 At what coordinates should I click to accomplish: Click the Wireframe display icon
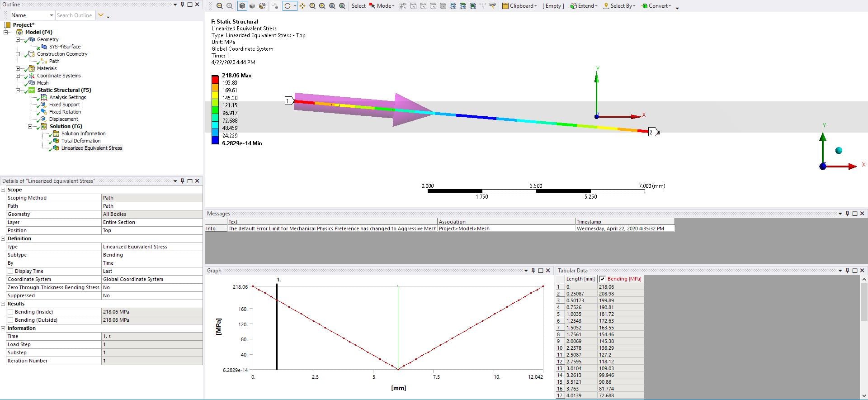[262, 6]
